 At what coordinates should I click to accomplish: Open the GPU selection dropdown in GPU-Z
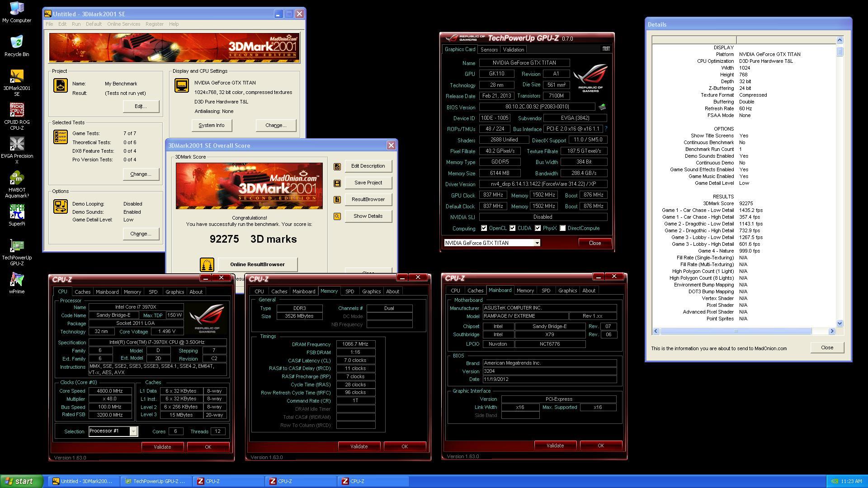(537, 243)
